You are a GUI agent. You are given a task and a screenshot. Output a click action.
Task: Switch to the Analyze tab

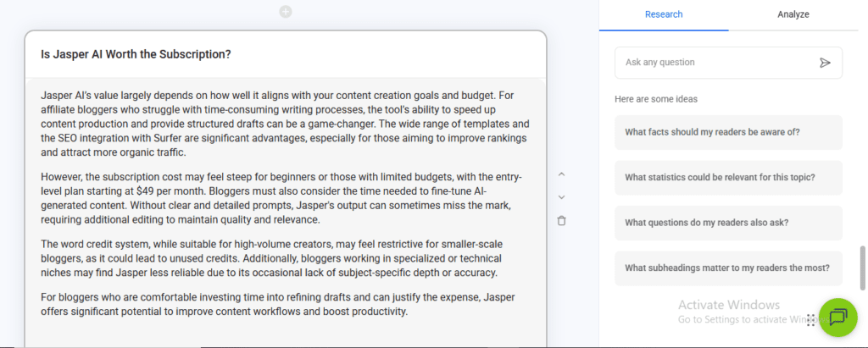(x=793, y=15)
